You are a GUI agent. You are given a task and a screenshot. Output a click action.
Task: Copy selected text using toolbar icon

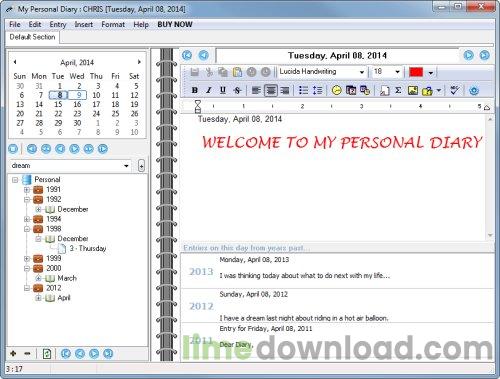223,72
